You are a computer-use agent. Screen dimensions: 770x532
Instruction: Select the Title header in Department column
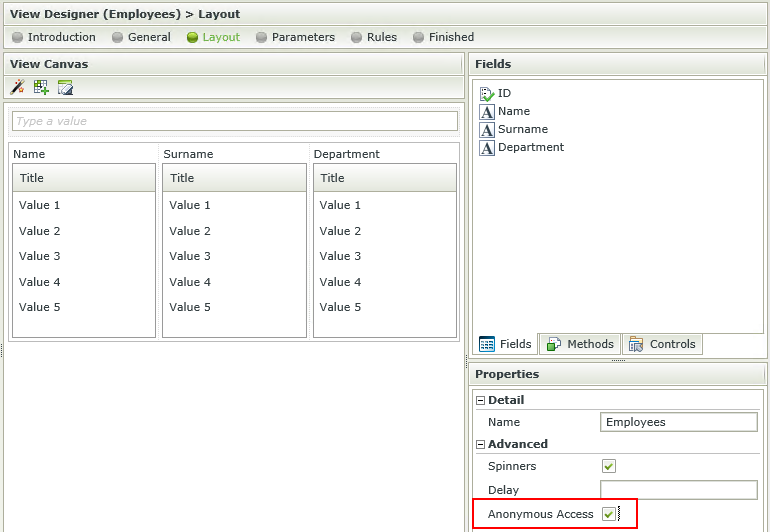coord(385,178)
